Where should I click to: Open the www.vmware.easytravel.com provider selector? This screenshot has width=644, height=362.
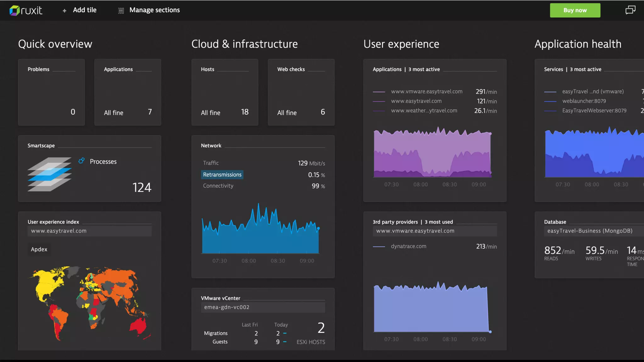pyautogui.click(x=435, y=231)
